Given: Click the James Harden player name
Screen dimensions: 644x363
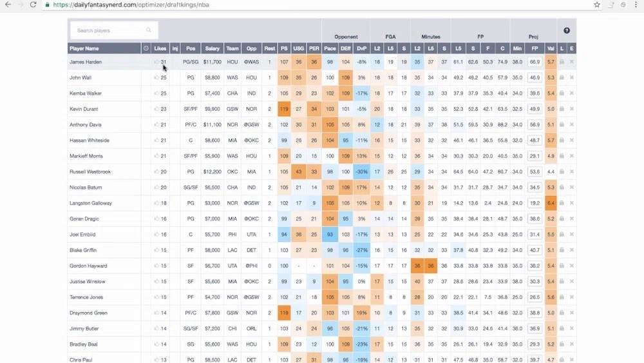Looking at the screenshot, I should point(86,62).
